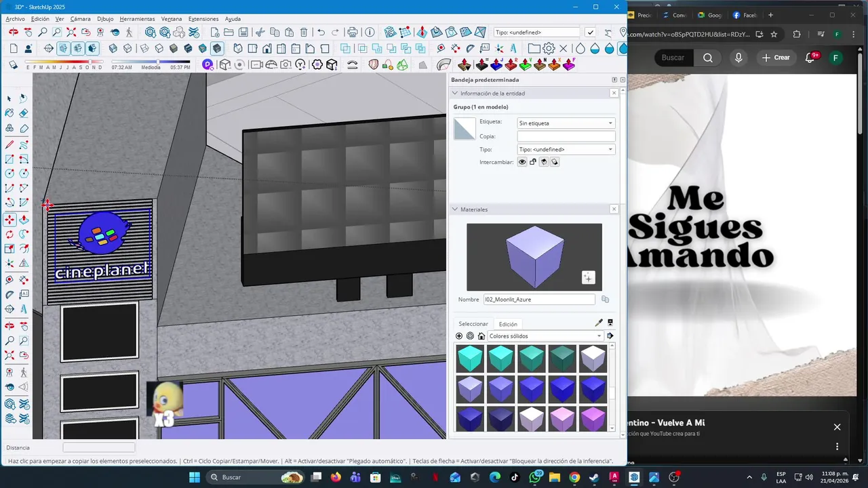Viewport: 868px width, 488px height.
Task: Choose the Eraser tool in left toolbar
Action: pyautogui.click(x=24, y=113)
